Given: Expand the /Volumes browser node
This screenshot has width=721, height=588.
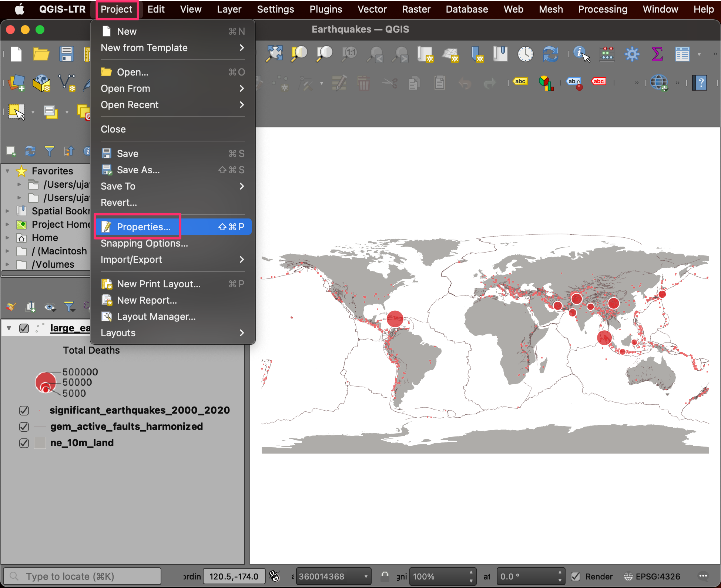Looking at the screenshot, I should [x=7, y=264].
